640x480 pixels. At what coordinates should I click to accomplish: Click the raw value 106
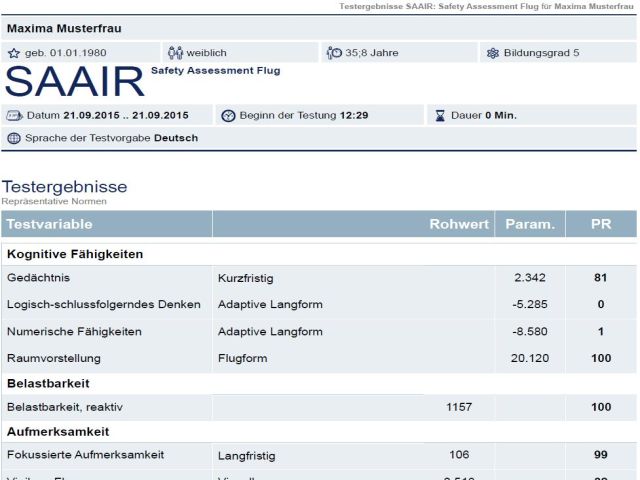click(459, 455)
